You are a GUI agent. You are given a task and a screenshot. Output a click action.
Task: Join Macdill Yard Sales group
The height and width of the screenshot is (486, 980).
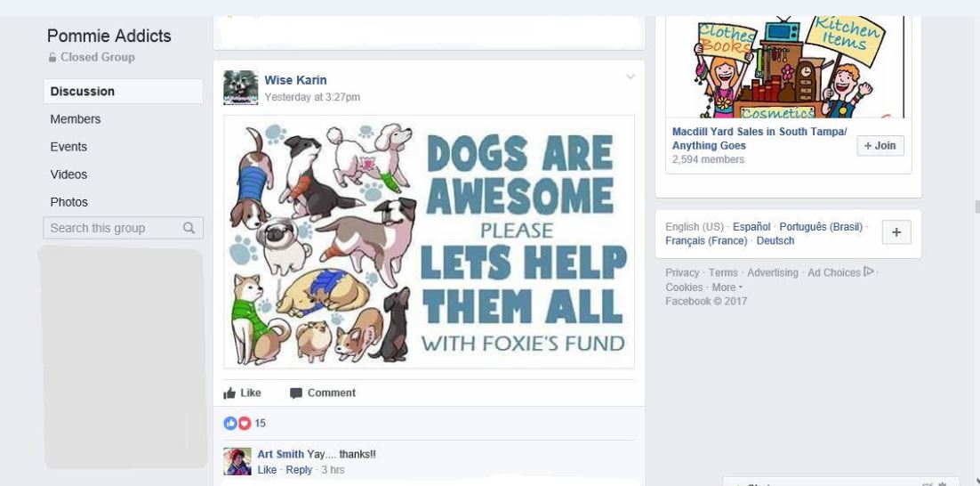880,146
